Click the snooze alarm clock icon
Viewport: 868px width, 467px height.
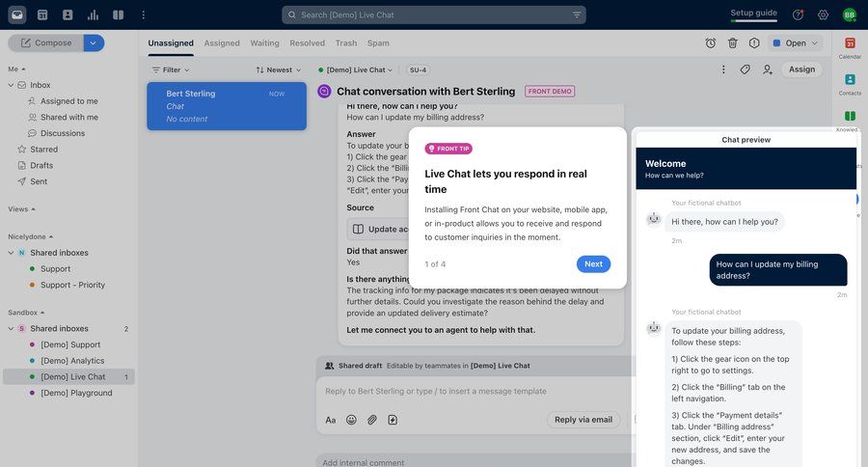click(x=711, y=43)
